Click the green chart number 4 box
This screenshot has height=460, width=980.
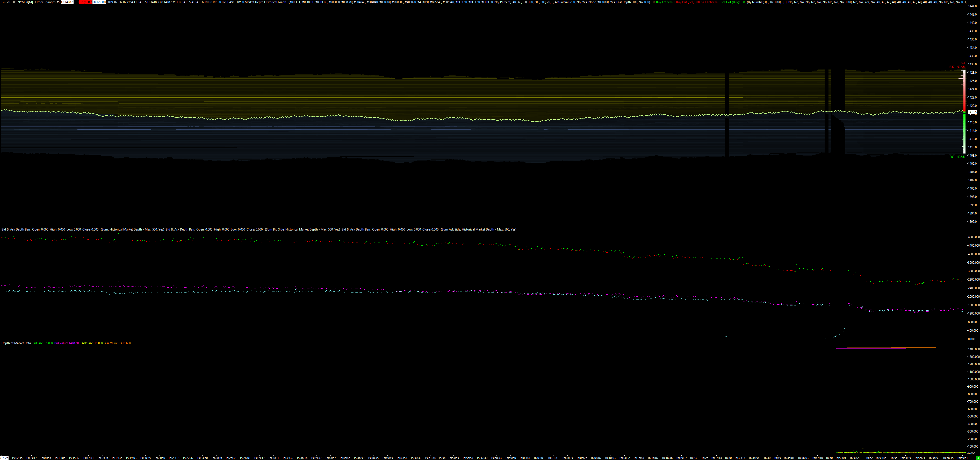pos(978,458)
